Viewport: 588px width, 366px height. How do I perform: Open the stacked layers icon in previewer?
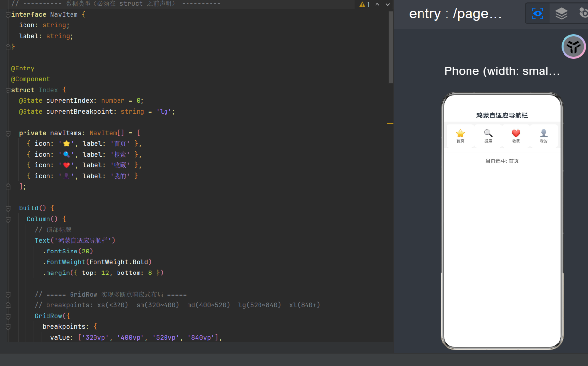[x=562, y=14]
